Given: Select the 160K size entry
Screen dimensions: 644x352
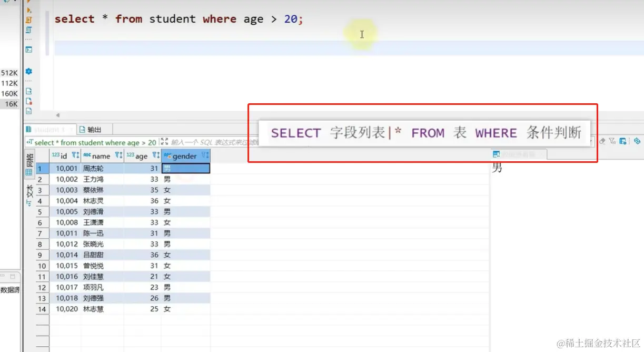Looking at the screenshot, I should [9, 94].
